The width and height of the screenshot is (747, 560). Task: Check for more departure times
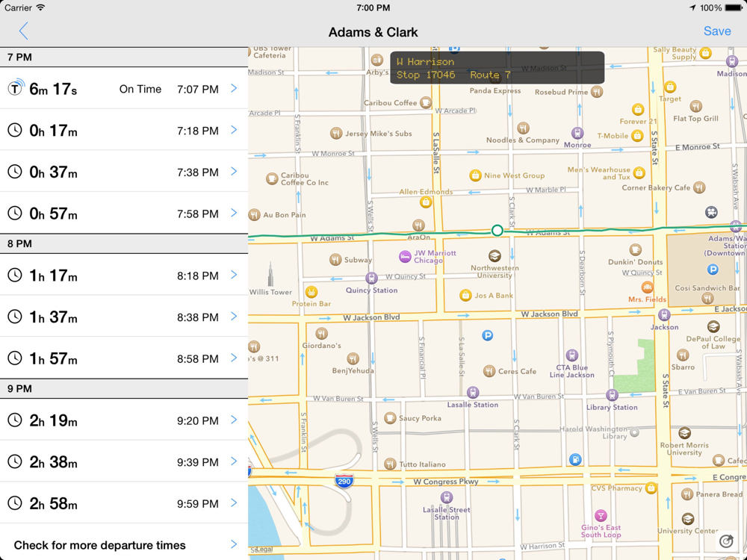click(124, 545)
